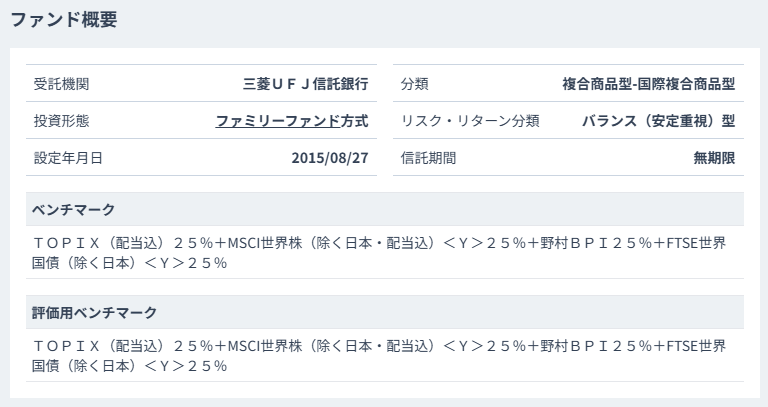Click the 設定年月日 label
The image size is (768, 407).
pyautogui.click(x=68, y=158)
